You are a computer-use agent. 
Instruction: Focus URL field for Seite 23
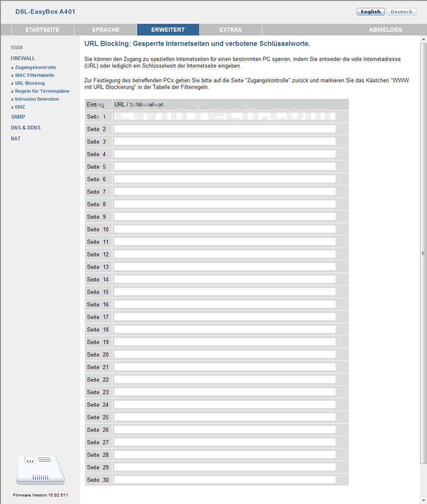225,392
